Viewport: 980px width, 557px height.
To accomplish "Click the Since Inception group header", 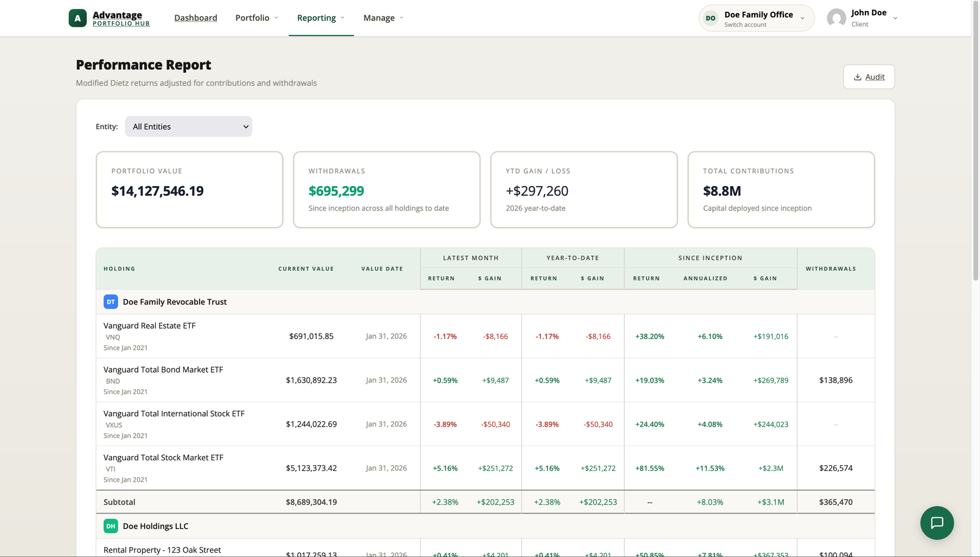I will [710, 258].
